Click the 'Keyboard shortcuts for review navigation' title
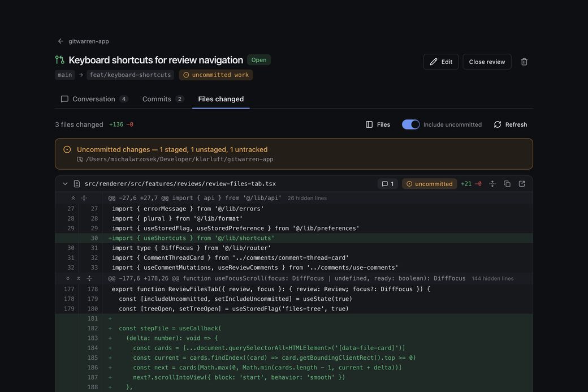The width and height of the screenshot is (588, 392). (x=156, y=60)
